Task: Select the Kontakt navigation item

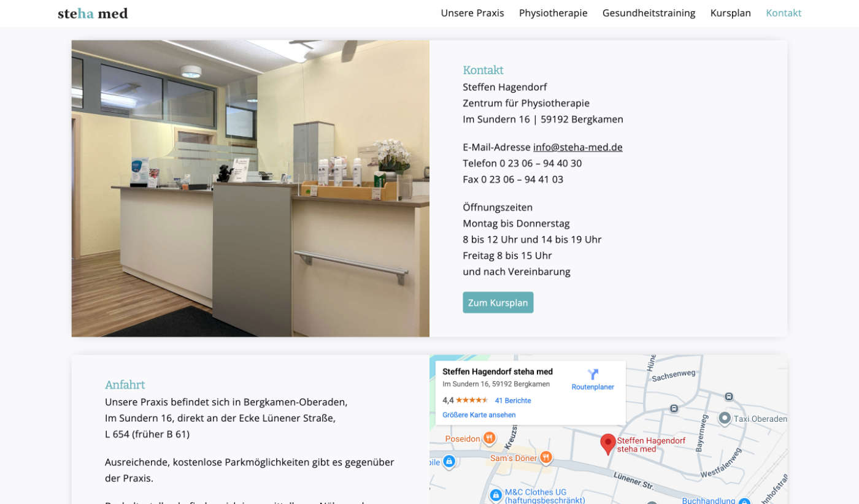Action: (783, 13)
